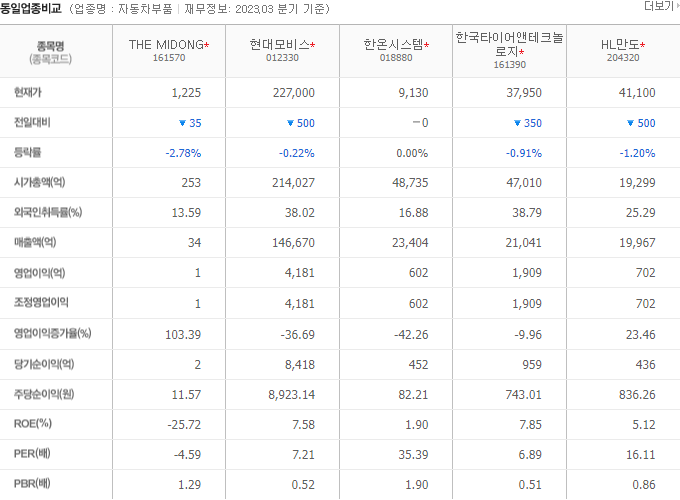
Task: Select foreign ownership value 13.59
Action: (186, 213)
